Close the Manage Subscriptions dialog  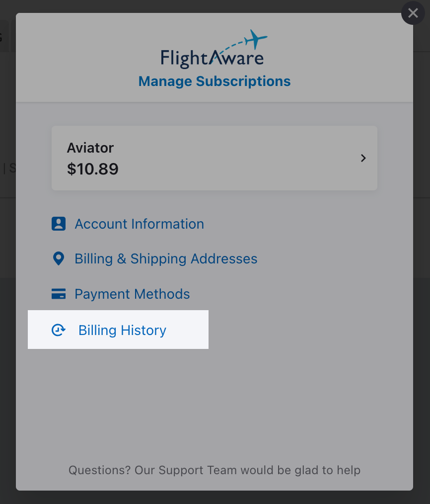413,13
